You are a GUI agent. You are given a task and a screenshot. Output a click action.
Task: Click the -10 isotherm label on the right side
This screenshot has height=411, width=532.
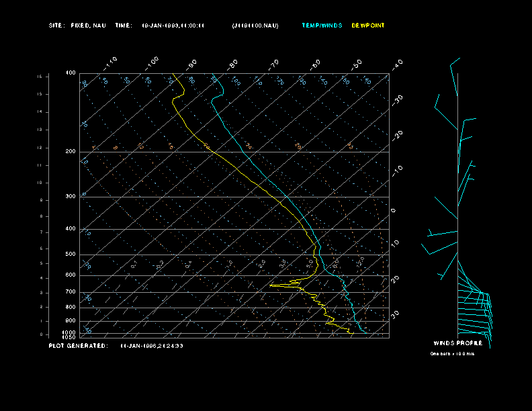(397, 171)
